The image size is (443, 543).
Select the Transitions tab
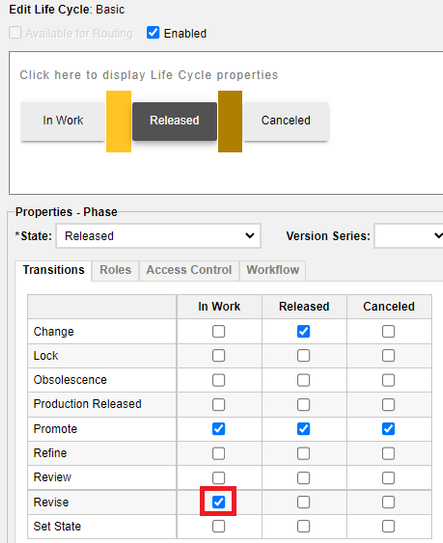tap(54, 270)
